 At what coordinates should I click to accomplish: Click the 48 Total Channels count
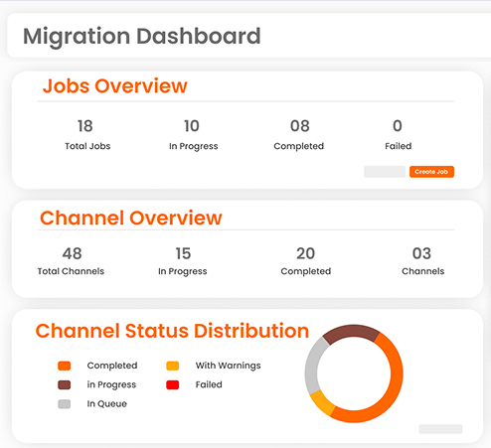point(72,253)
